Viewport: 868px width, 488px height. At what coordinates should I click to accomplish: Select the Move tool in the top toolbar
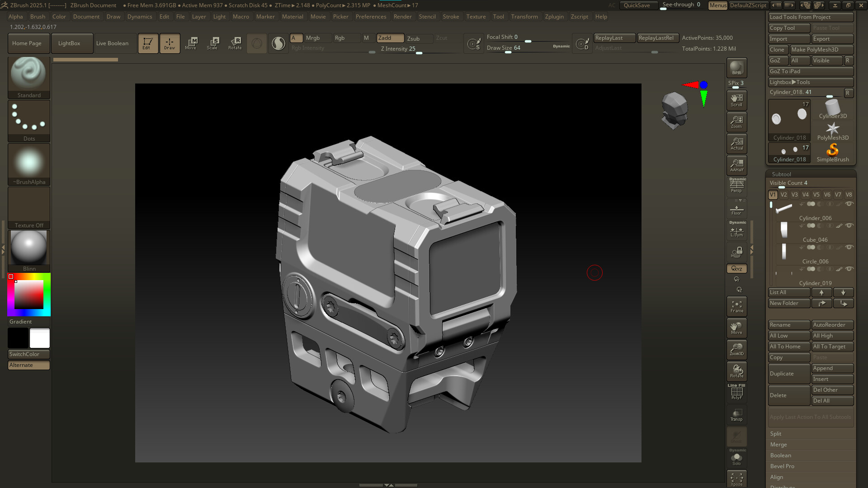[x=191, y=43]
